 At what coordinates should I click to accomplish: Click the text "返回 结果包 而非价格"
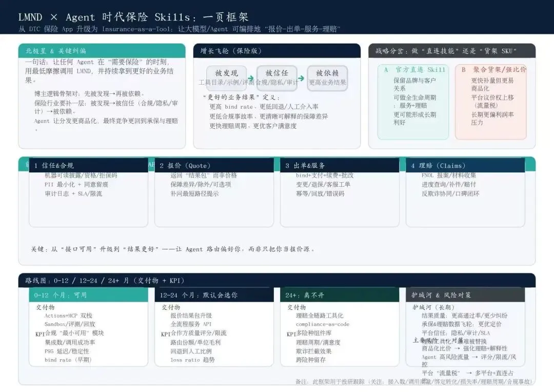pyautogui.click(x=204, y=175)
